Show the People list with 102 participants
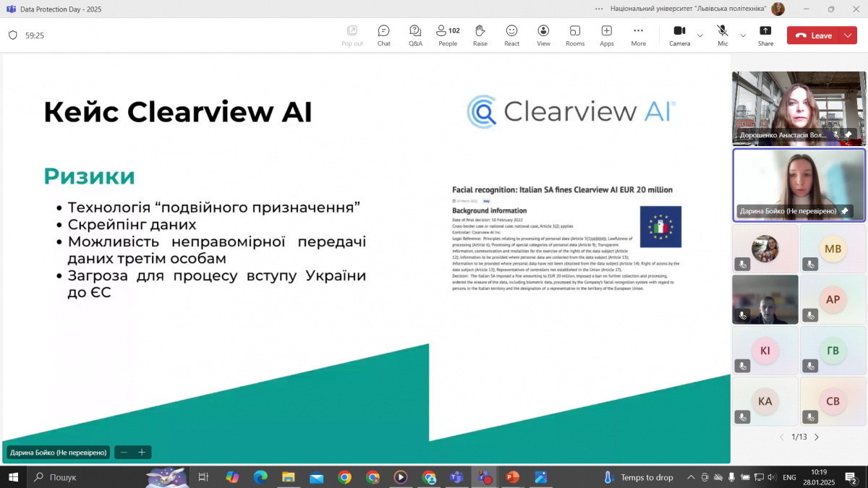 click(448, 35)
